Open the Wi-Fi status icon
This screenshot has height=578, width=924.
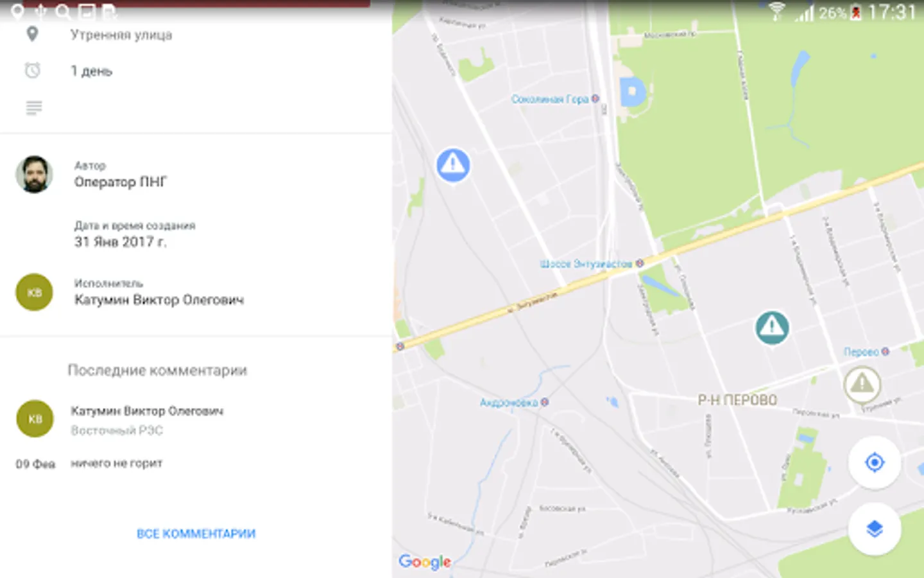777,12
